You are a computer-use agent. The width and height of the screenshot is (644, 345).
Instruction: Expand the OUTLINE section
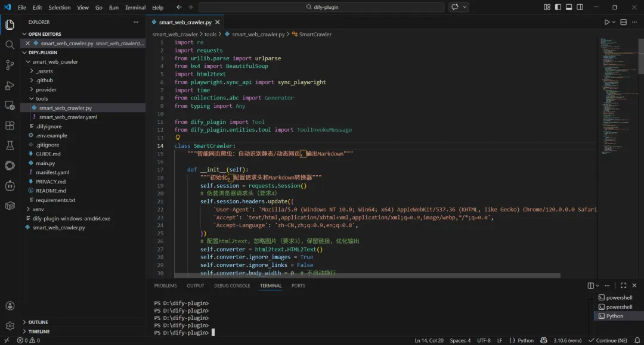[x=38, y=322]
